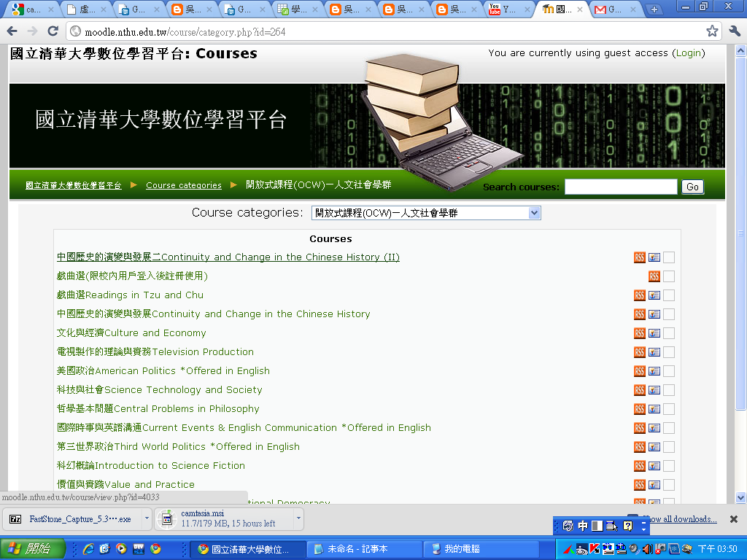Image resolution: width=747 pixels, height=560 pixels.
Task: Open RSS for Value and Practice course
Action: [x=639, y=485]
